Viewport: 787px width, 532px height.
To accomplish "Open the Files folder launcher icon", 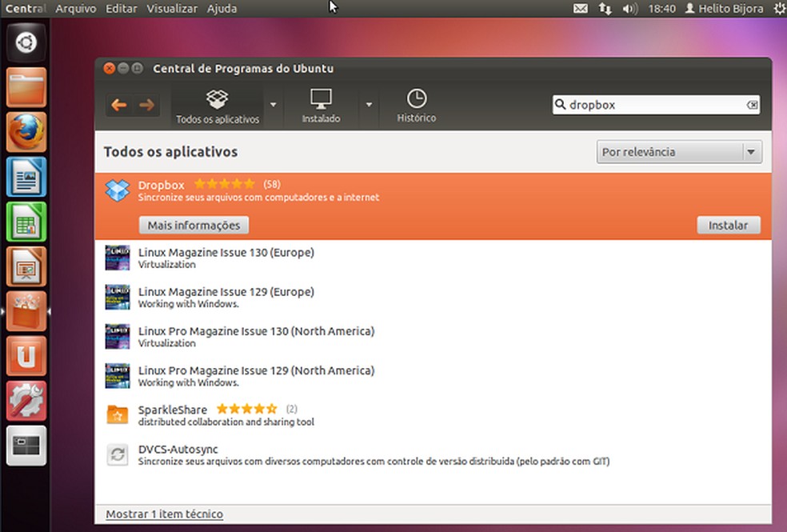I will (26, 87).
